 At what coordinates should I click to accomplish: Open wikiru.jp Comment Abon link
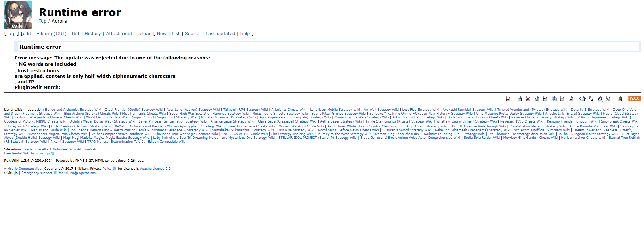24,169
